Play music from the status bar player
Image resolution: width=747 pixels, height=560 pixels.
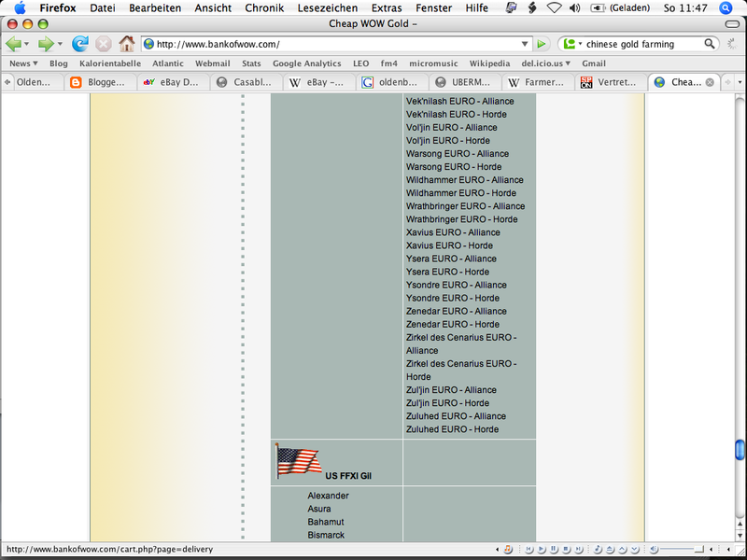(542, 550)
